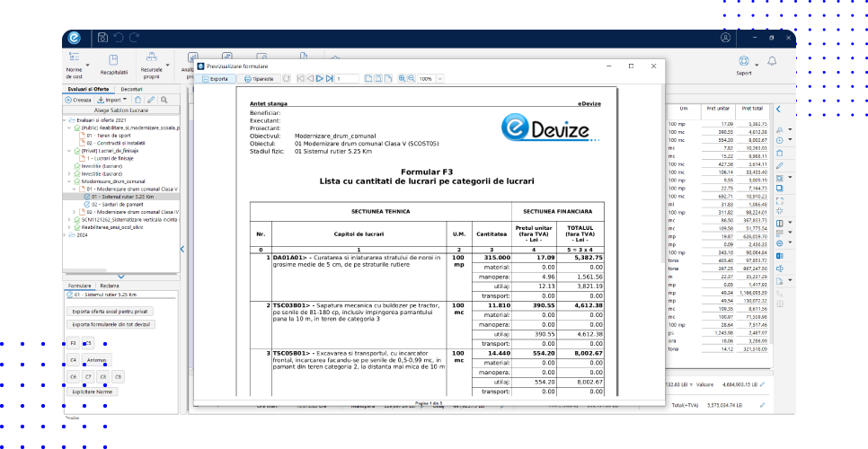
Task: Click the trash icon in right sidebar
Action: coord(780,153)
